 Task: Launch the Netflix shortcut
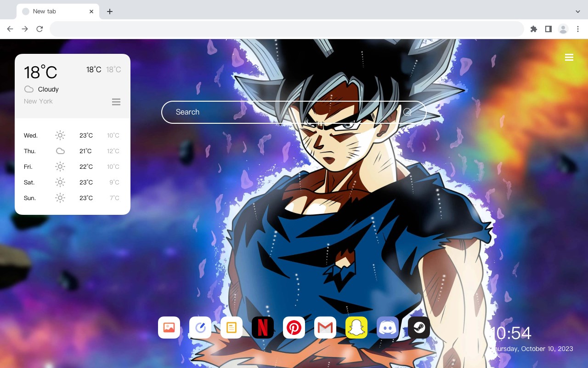click(x=263, y=328)
